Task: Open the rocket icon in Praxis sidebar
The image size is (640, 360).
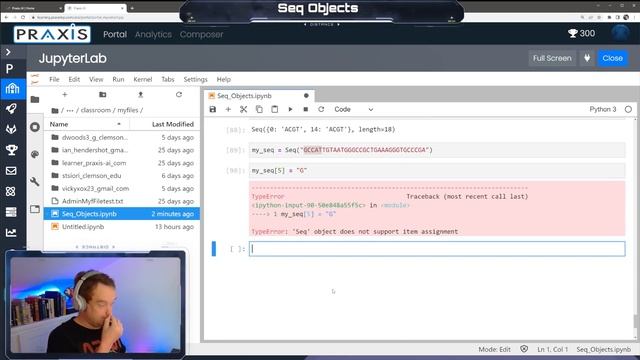Action: (11, 109)
